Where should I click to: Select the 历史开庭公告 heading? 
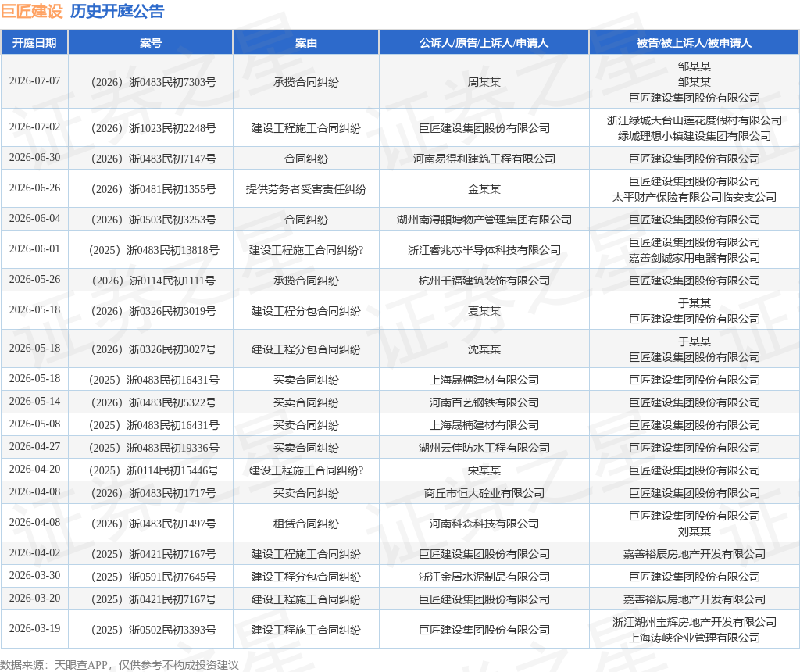coord(117,11)
